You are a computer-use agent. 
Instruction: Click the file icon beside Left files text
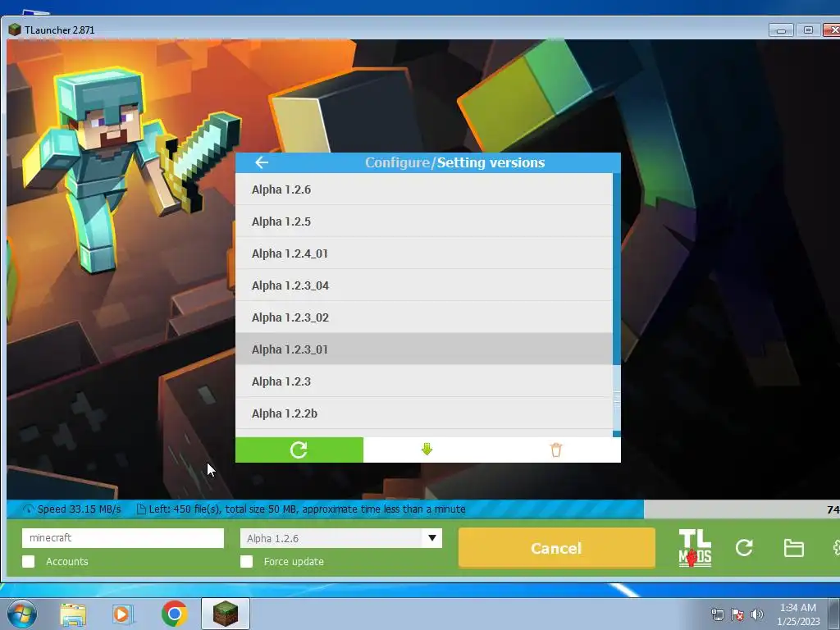click(141, 509)
